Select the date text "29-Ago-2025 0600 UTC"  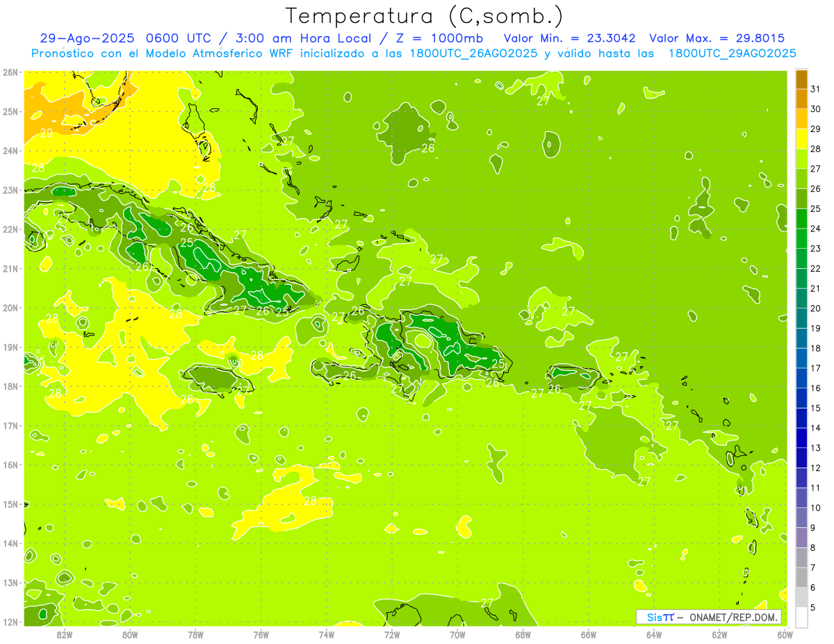click(x=127, y=38)
